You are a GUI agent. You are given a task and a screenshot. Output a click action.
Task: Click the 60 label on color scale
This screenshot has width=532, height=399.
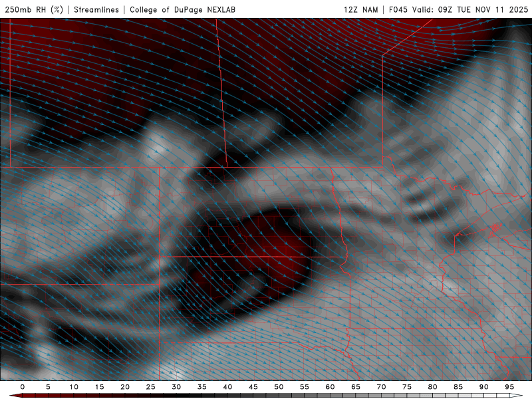(330, 387)
